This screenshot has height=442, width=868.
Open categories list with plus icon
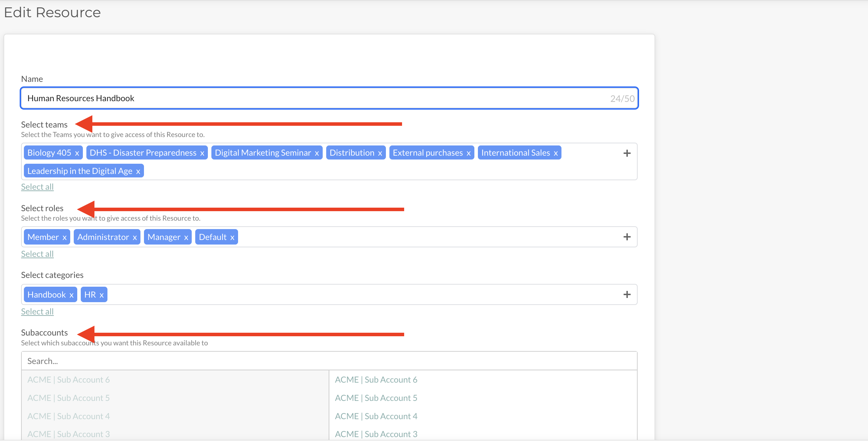(x=627, y=294)
